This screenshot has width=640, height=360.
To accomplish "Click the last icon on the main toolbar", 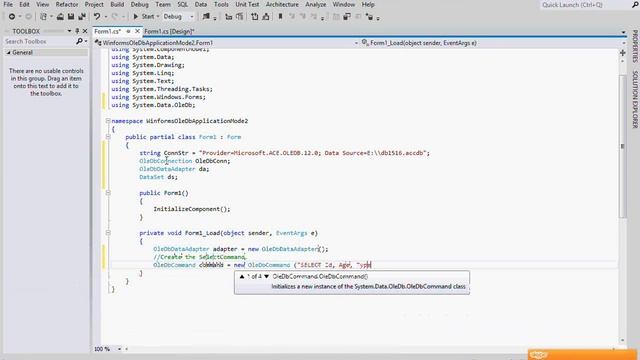I will tap(369, 17).
